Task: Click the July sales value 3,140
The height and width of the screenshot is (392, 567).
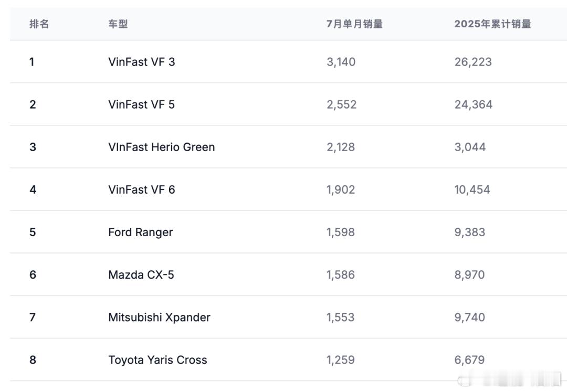Action: pyautogui.click(x=341, y=62)
